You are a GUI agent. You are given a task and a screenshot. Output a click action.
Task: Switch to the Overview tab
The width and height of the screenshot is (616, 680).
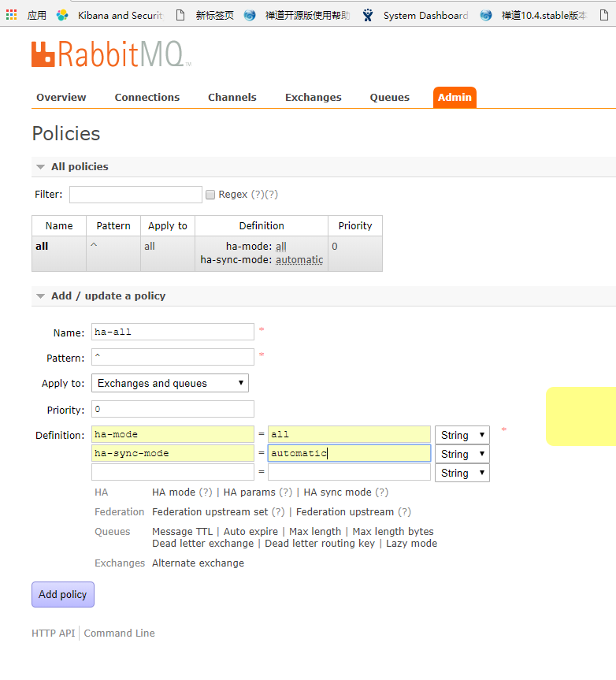tap(61, 97)
